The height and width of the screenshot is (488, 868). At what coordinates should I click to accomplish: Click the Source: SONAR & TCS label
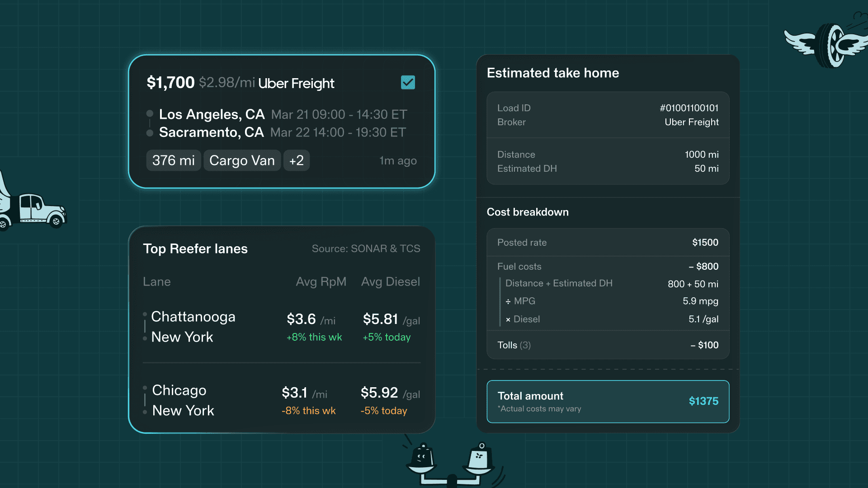[366, 249]
